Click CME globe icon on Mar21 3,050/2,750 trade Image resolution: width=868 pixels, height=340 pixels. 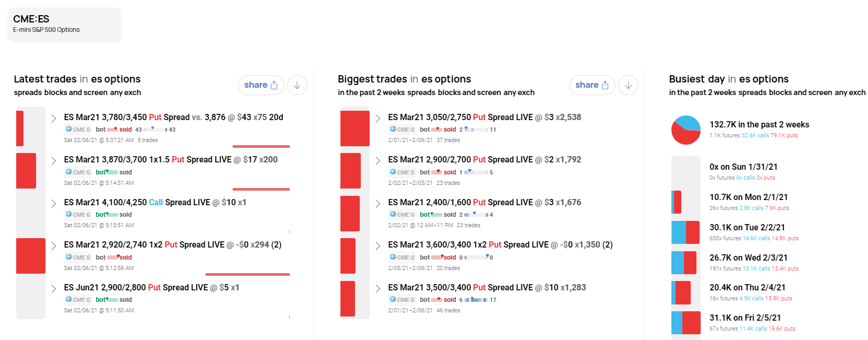[x=393, y=129]
